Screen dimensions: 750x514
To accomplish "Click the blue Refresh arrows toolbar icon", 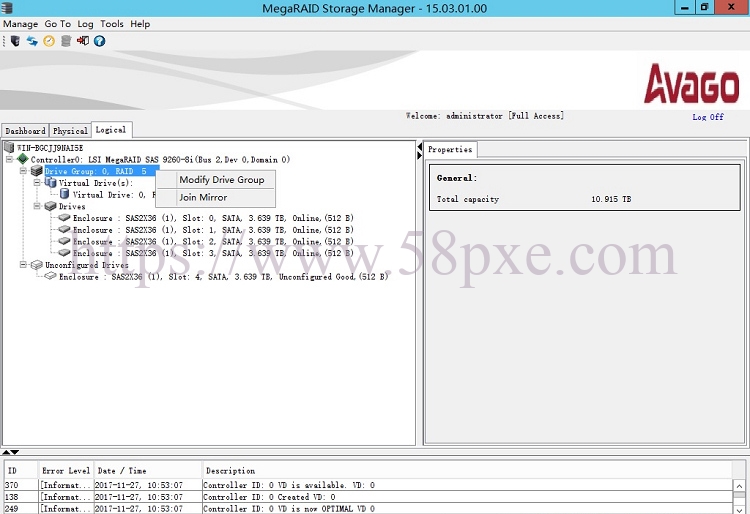I will tap(32, 41).
